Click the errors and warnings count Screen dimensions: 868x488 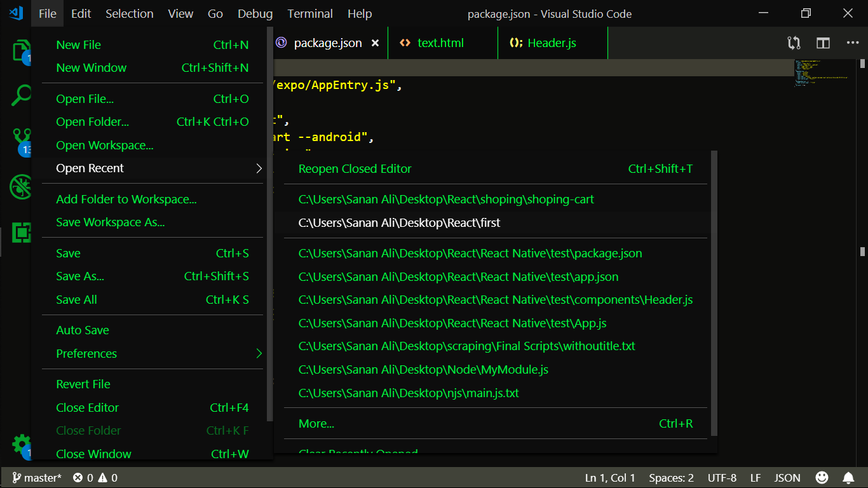(95, 477)
